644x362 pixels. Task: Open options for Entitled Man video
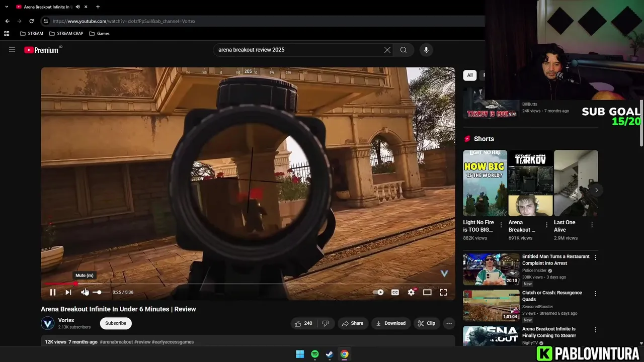tap(595, 257)
